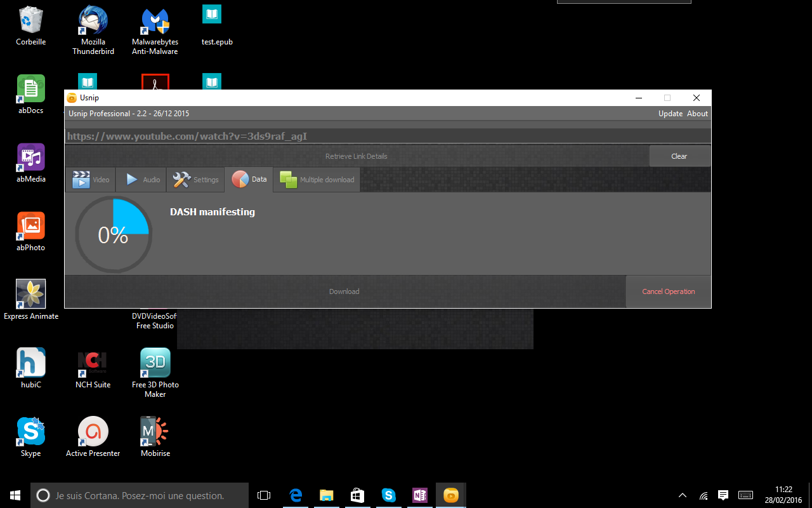Click the Cortana search box
This screenshot has width=812, height=508.
click(x=140, y=495)
